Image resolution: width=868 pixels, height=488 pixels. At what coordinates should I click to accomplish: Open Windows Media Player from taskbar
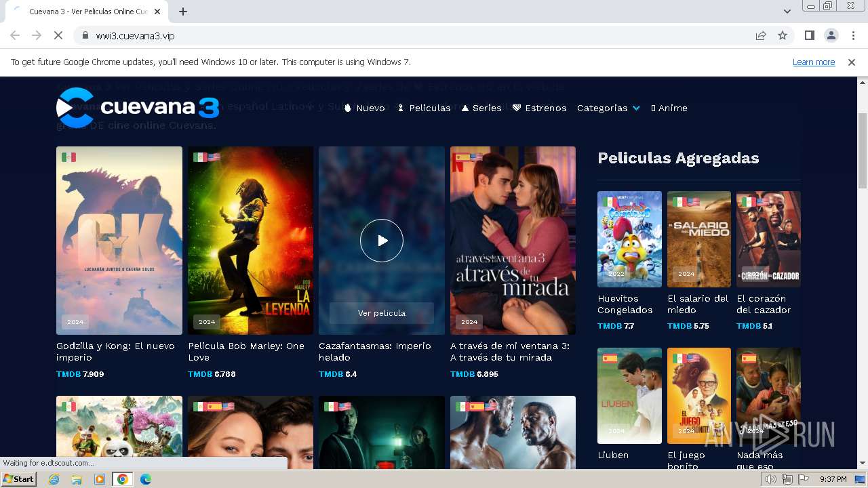point(100,479)
